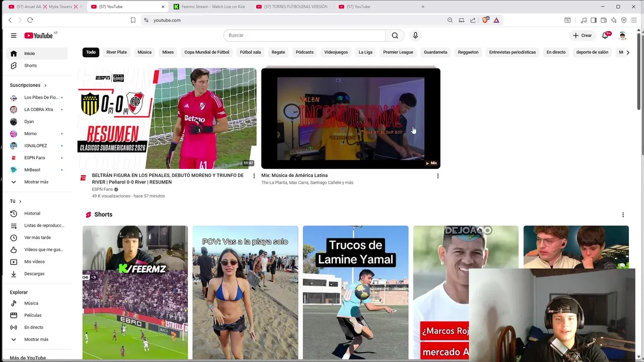Click the Brave Rewards triangle icon
The image size is (644, 362).
pos(496,20)
